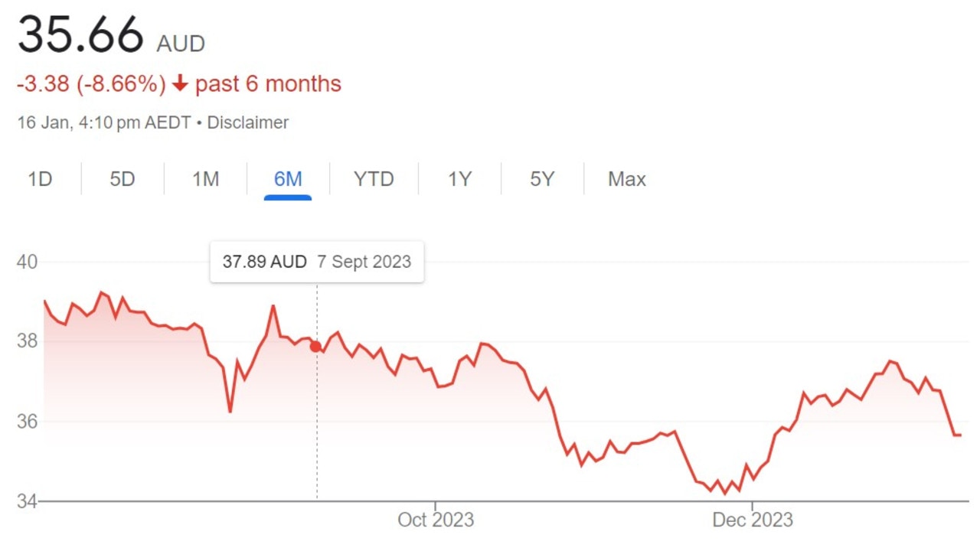
Task: Select the active 6M tab
Action: [x=288, y=179]
